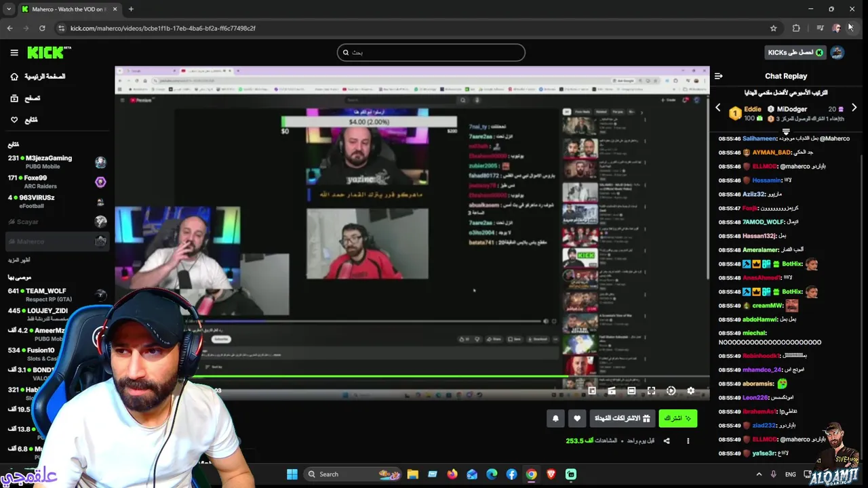Launch Microsoft Edge from taskbar
Image resolution: width=868 pixels, height=488 pixels.
click(x=492, y=474)
